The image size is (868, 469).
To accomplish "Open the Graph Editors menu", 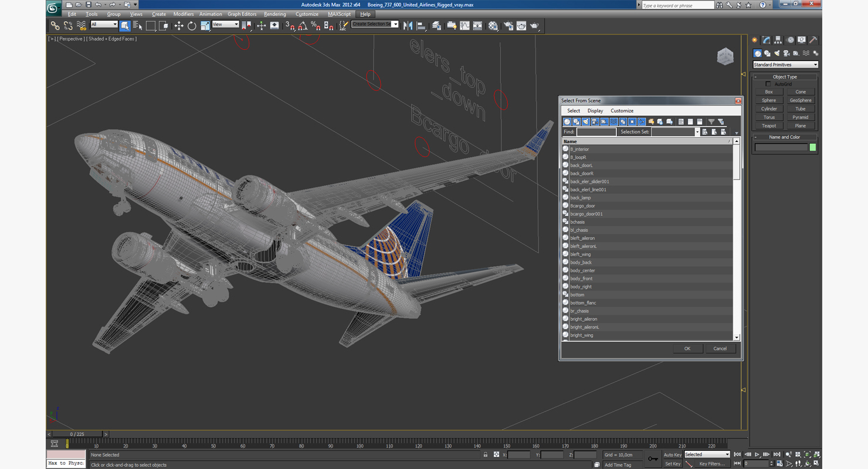I will click(242, 14).
